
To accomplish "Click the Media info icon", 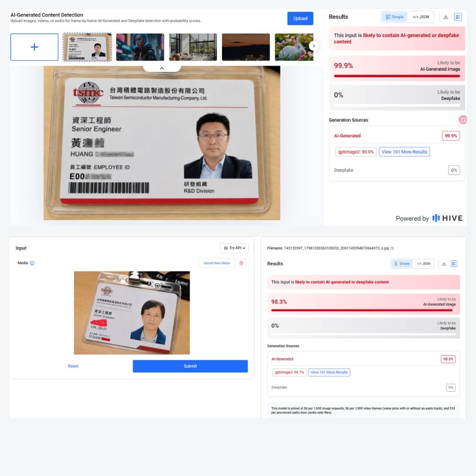I will [x=32, y=263].
